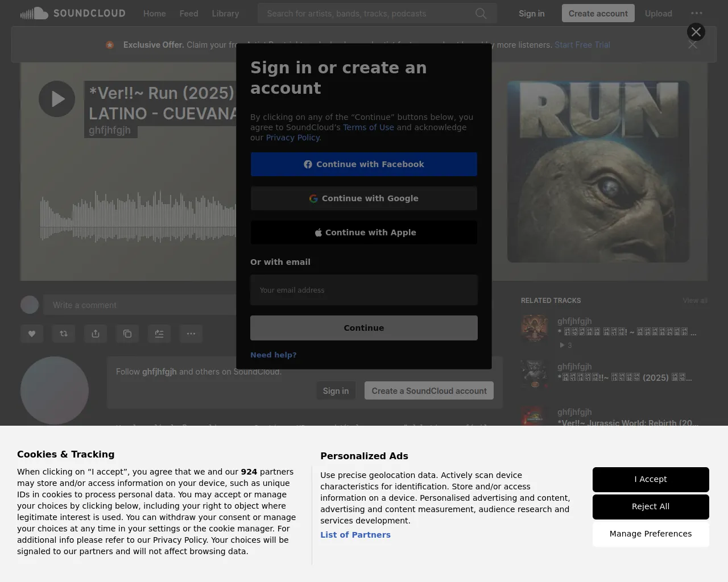Like the track with the heart icon
This screenshot has height=582, width=728.
32,334
